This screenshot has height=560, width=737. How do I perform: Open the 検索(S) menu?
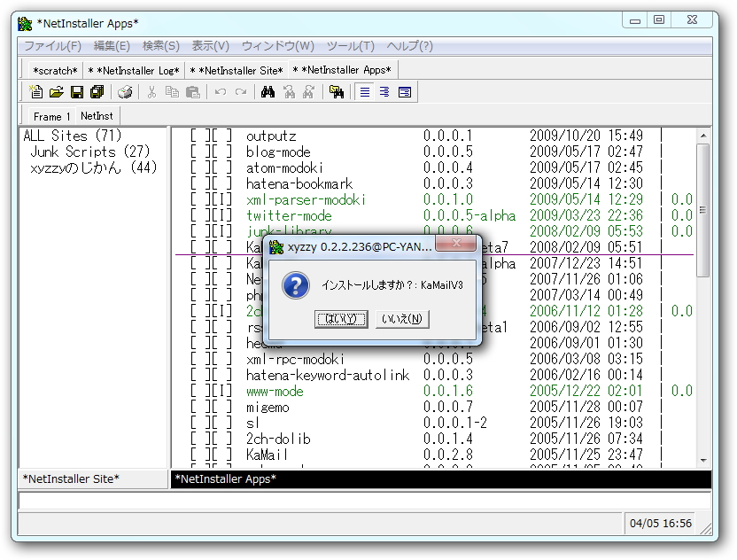click(x=160, y=46)
